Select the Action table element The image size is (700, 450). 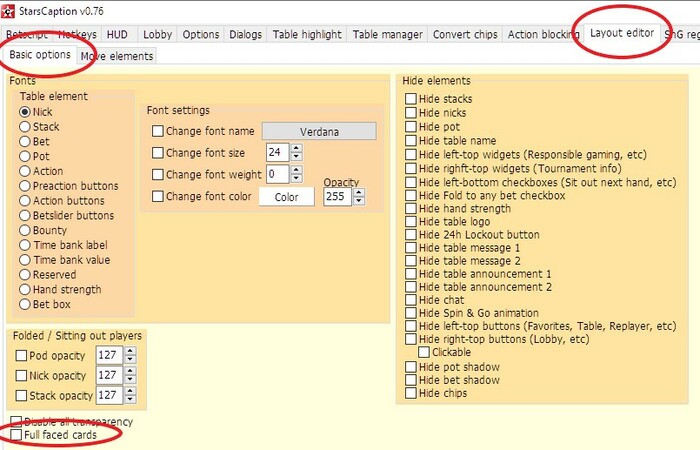[x=25, y=171]
